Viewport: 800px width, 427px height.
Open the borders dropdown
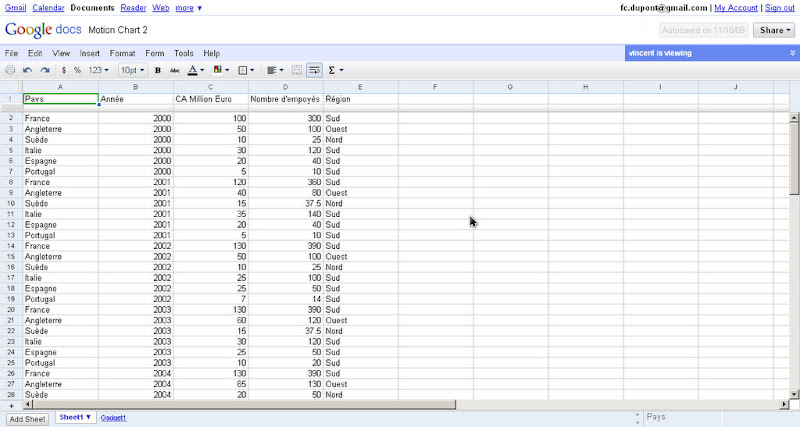click(246, 70)
